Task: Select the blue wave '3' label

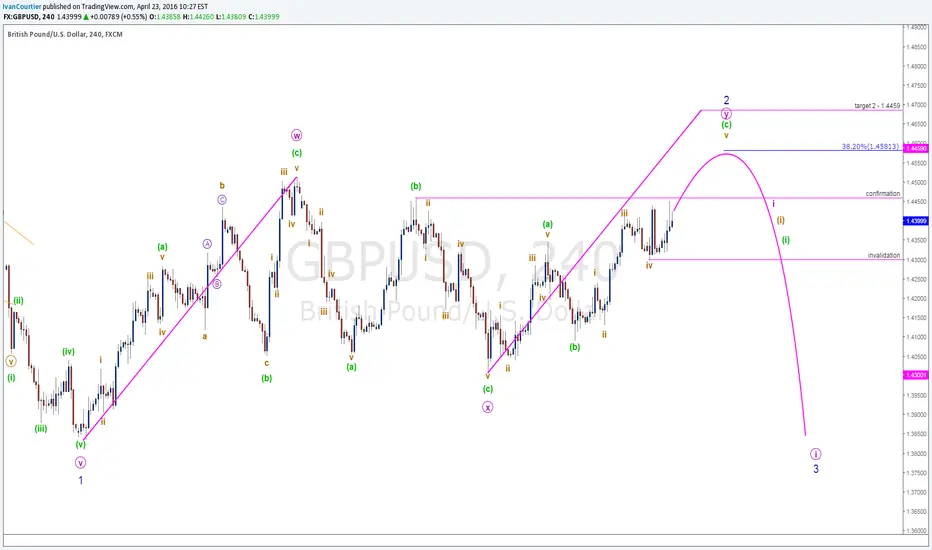Action: coord(816,469)
